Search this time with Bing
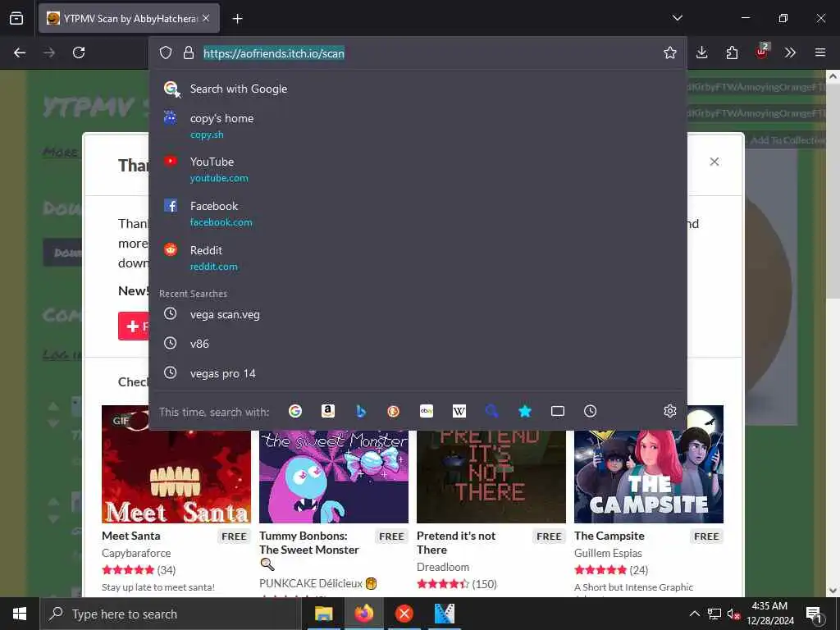The width and height of the screenshot is (840, 630). click(x=361, y=411)
